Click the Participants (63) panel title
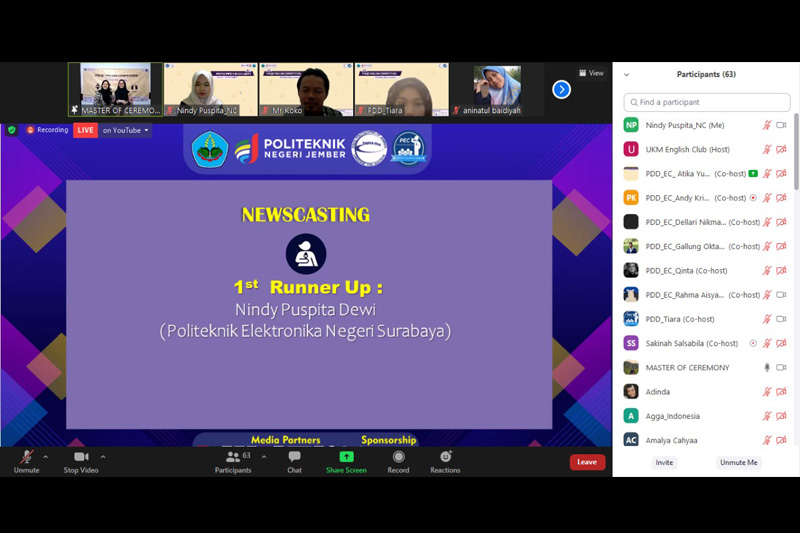The width and height of the screenshot is (800, 533). click(x=706, y=74)
